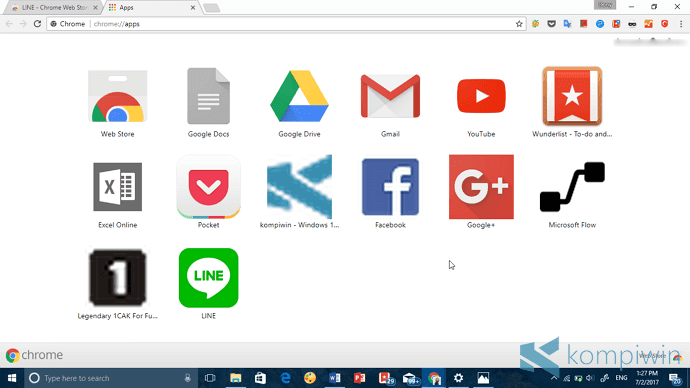Click the sunglasses extension icon
This screenshot has width=690, height=388.
click(x=632, y=24)
